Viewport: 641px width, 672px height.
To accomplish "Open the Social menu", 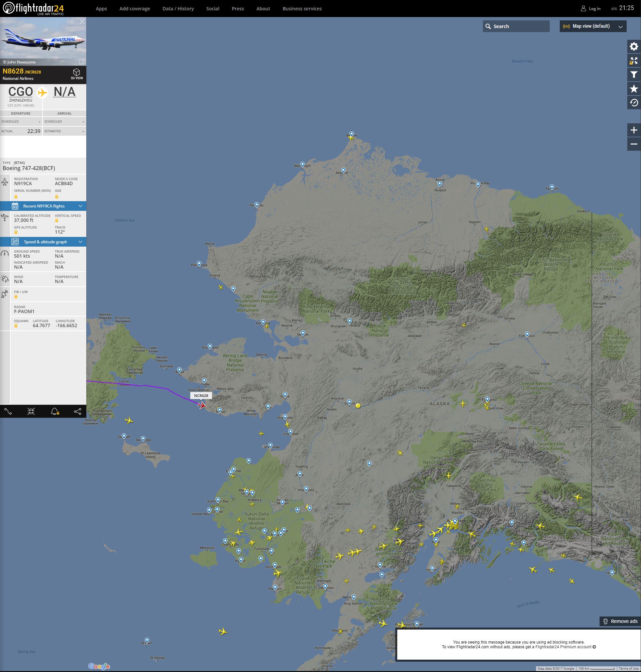I will [x=213, y=9].
